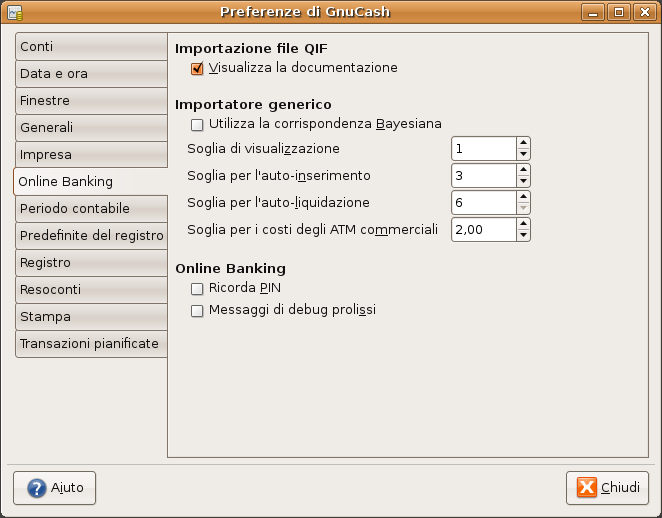662x518 pixels.
Task: Enable Ricorda PIN checkbox
Action: tap(197, 289)
